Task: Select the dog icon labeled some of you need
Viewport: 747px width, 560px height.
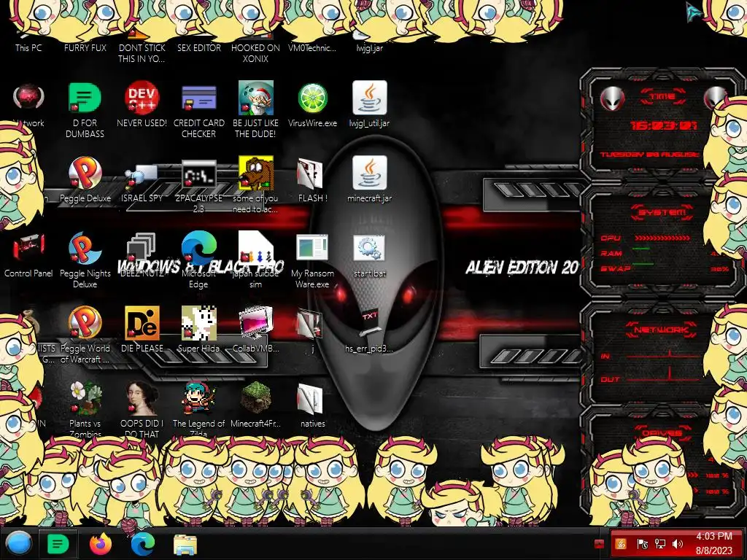Action: click(x=256, y=173)
